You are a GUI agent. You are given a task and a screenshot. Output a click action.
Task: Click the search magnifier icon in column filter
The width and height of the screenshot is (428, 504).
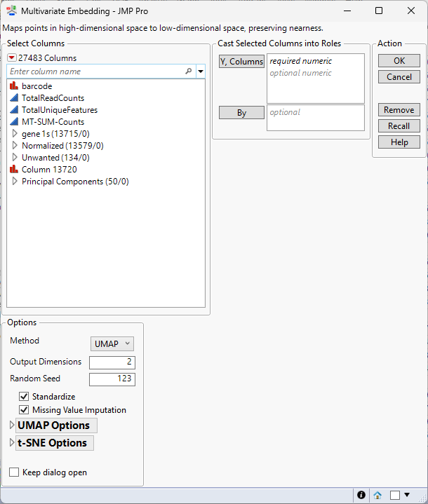coord(189,71)
